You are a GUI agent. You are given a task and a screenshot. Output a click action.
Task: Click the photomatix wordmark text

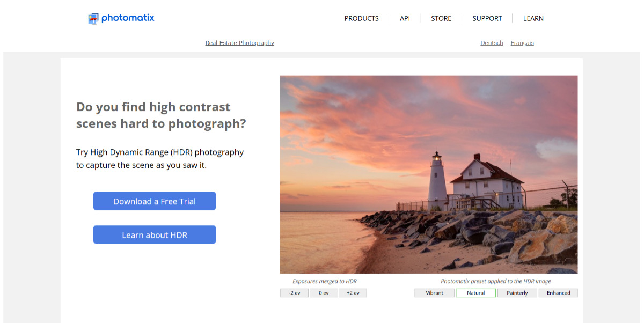[x=128, y=18]
